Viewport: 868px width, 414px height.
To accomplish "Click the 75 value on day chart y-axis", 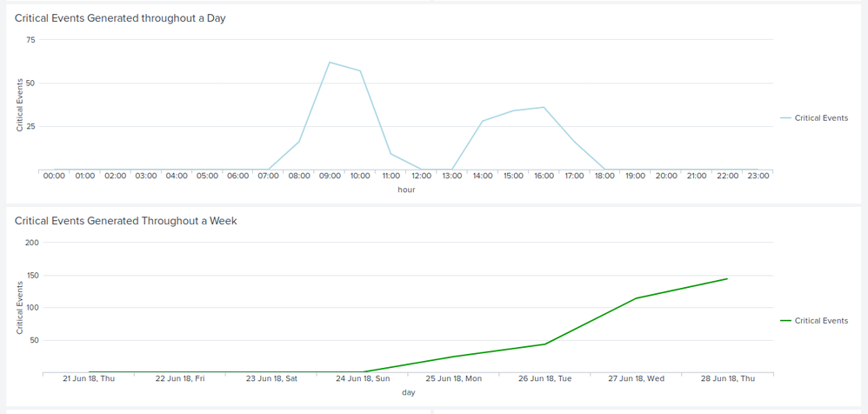I will tap(30, 40).
